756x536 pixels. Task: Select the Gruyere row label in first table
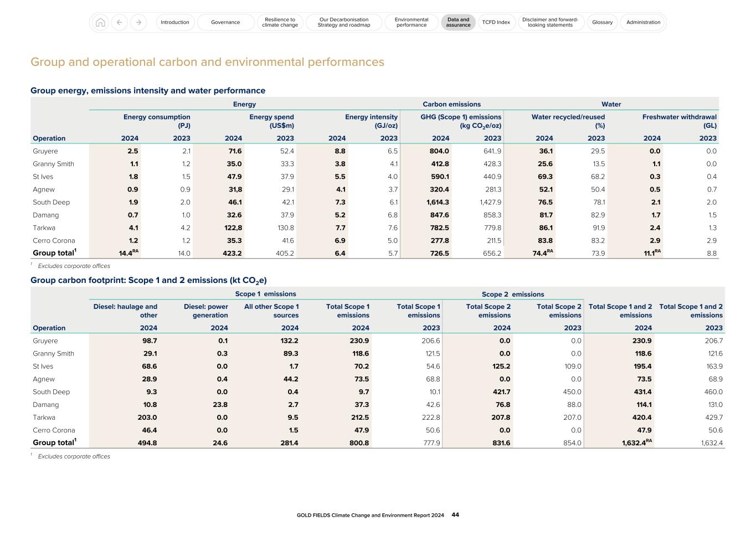(x=45, y=151)
